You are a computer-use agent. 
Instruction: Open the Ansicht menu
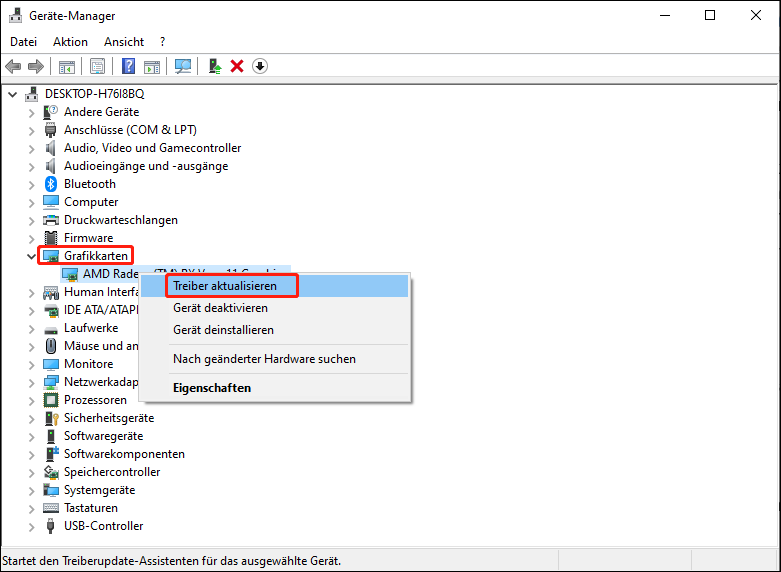tap(124, 42)
